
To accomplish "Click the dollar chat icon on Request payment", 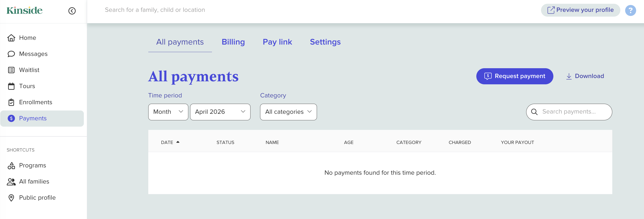I will pos(488,76).
